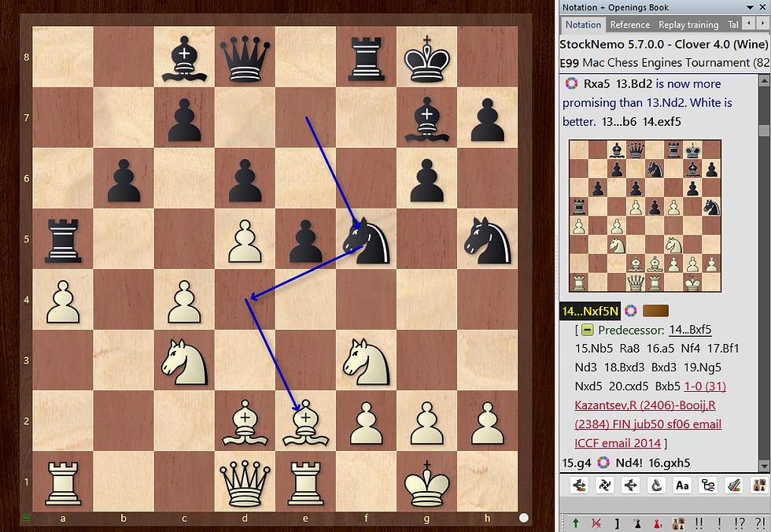Insert the !! brilliant move annotation

point(699,523)
